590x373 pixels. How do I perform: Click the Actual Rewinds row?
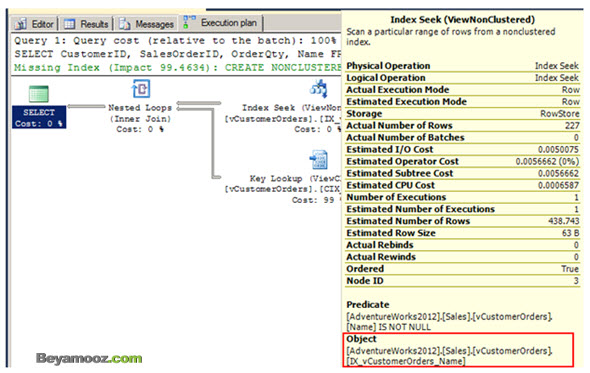462,257
